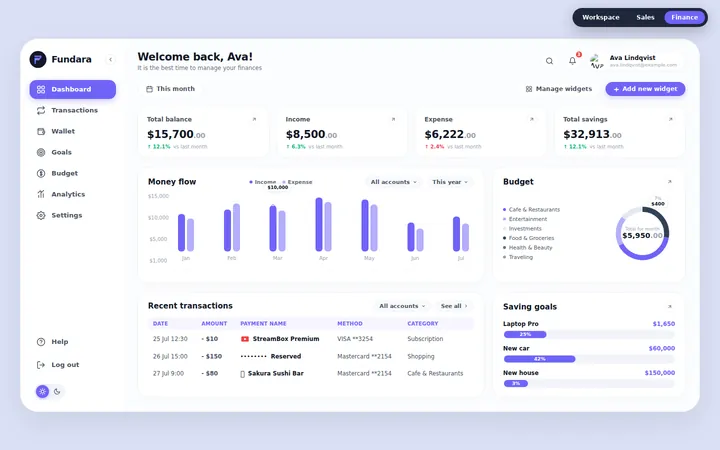
Task: Click the Cafe & Restaurants budget legend
Action: click(532, 209)
